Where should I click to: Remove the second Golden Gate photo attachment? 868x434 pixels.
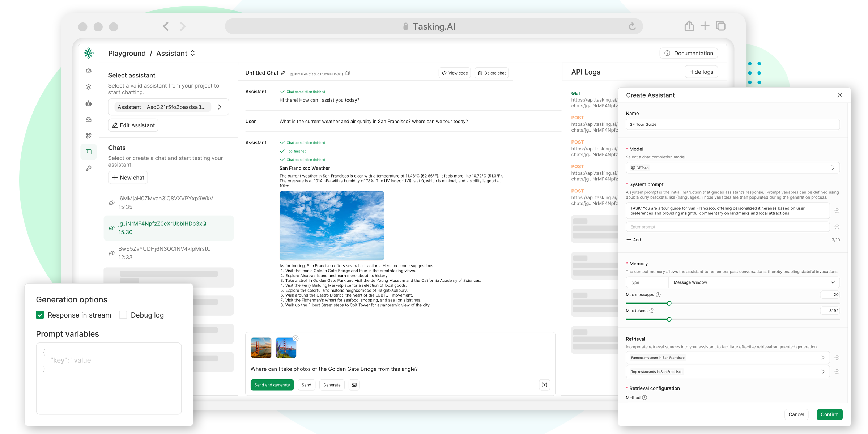(x=295, y=339)
